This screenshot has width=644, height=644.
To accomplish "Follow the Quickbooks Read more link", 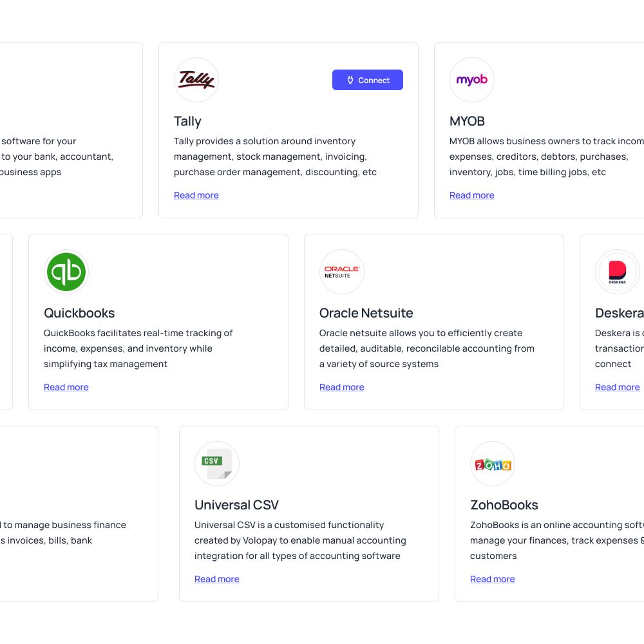I will (x=66, y=387).
